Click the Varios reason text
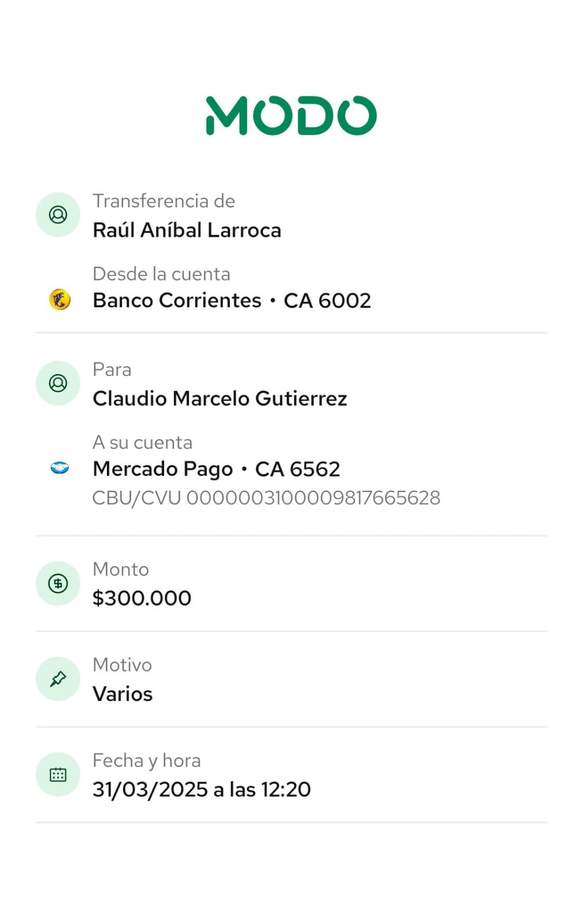This screenshot has height=924, width=583. click(122, 694)
